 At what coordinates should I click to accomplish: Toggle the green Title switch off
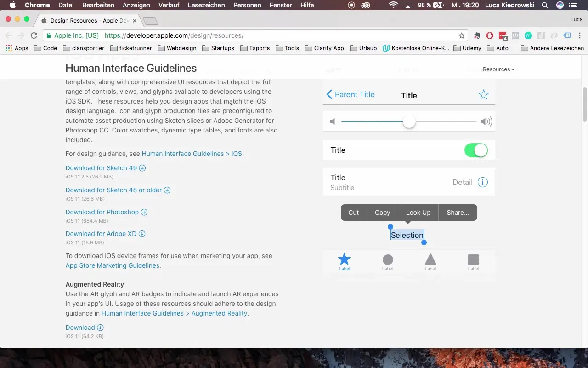click(x=476, y=150)
